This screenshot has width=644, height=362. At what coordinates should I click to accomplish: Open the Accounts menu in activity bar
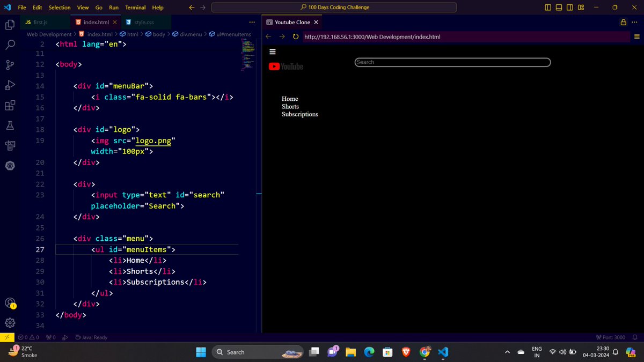click(x=10, y=303)
